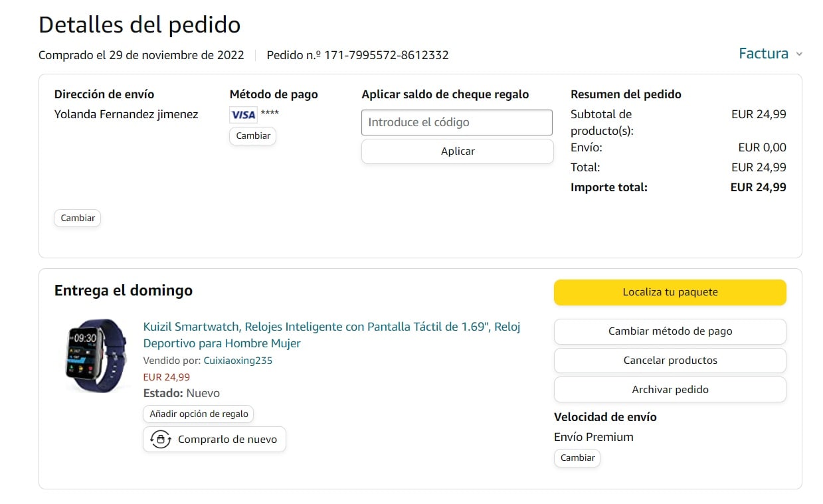Click the Kuizil smartwatch product thumbnail
The height and width of the screenshot is (504, 823).
(96, 355)
